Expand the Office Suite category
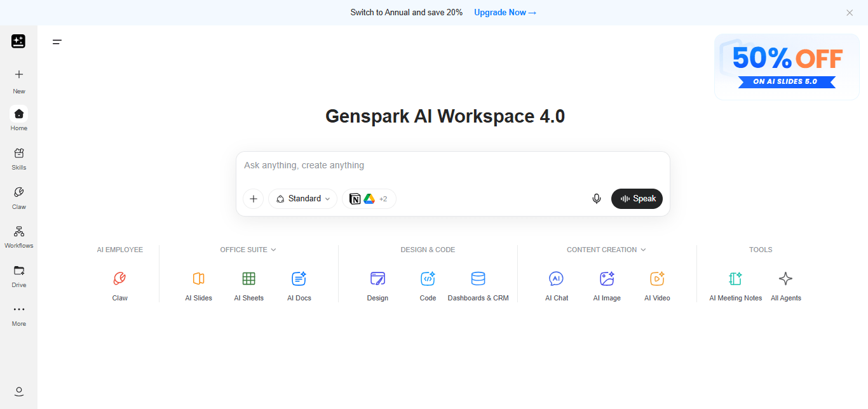The height and width of the screenshot is (409, 868). coord(248,250)
